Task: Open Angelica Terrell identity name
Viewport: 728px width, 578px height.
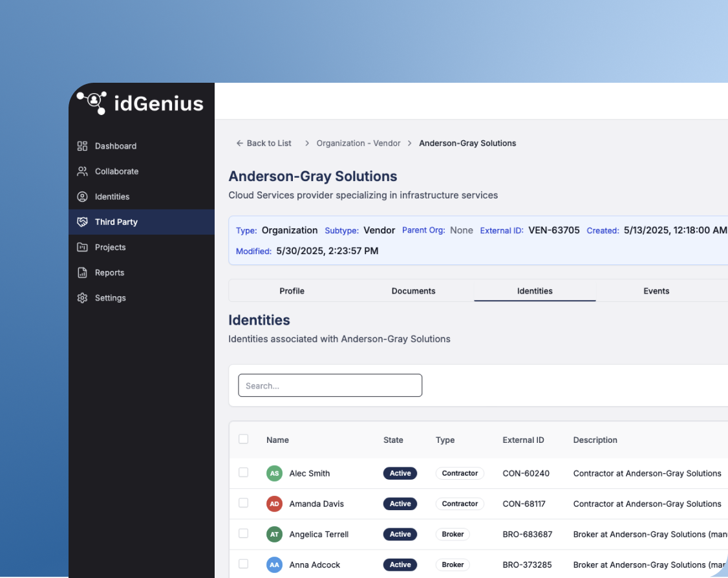Action: click(x=319, y=535)
